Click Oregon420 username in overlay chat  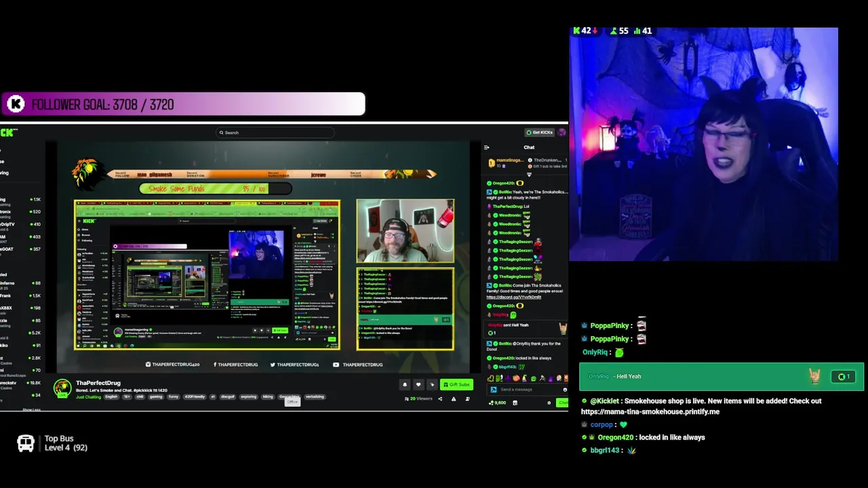coord(616,437)
